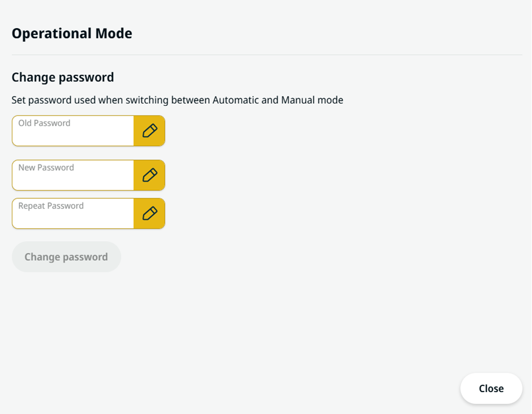Image resolution: width=532 pixels, height=414 pixels.
Task: Click the Operational Mode title heading
Action: coord(72,33)
